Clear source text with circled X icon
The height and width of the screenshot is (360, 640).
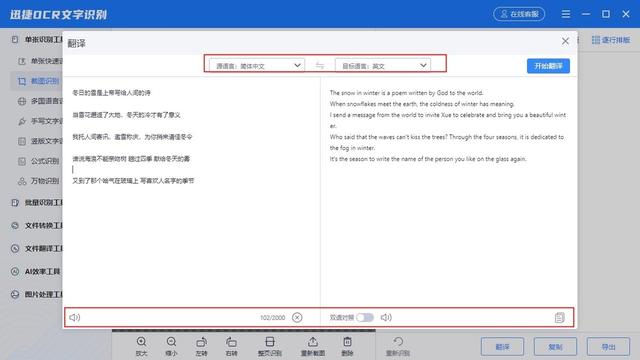[x=297, y=317]
